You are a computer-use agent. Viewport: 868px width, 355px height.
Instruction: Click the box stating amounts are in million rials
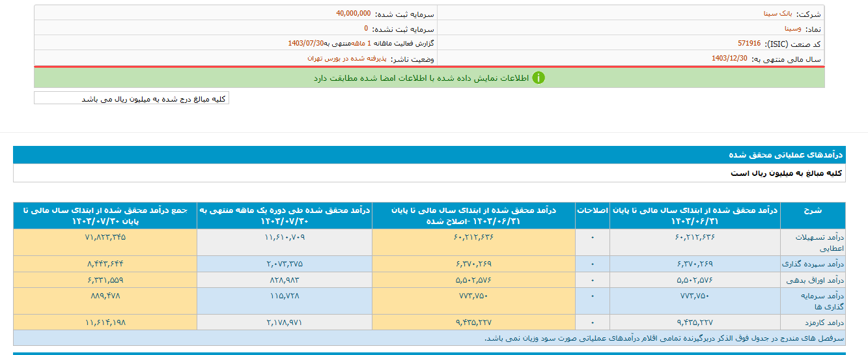(132, 98)
